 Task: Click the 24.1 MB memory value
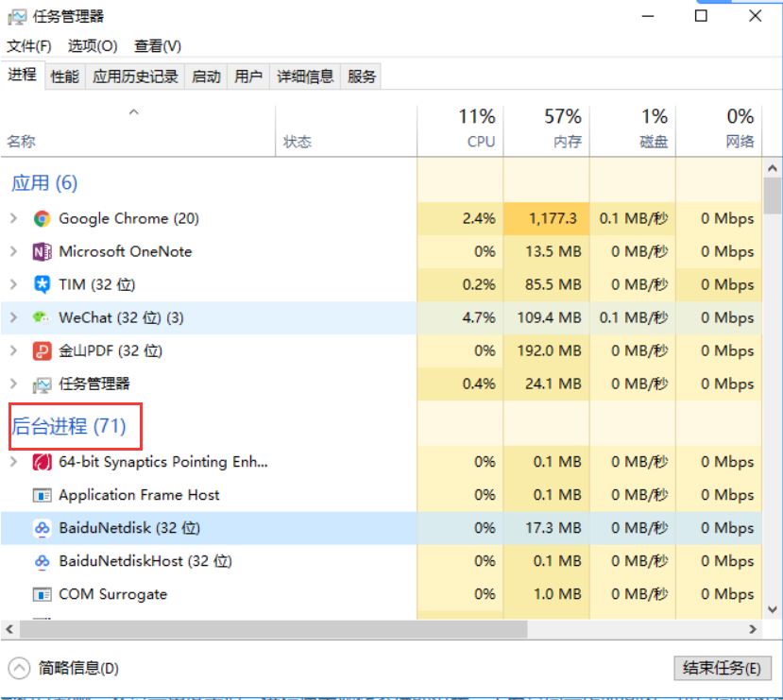[x=553, y=384]
